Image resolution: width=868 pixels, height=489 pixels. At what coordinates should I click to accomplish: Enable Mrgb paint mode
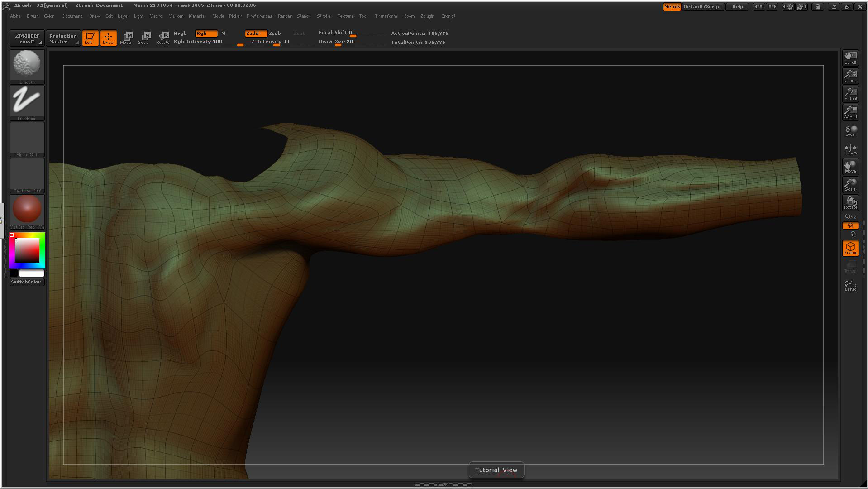180,34
